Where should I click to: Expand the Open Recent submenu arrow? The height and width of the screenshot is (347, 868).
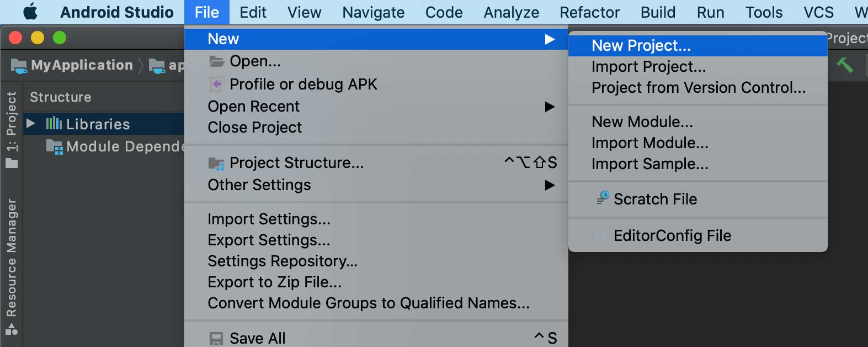(550, 107)
